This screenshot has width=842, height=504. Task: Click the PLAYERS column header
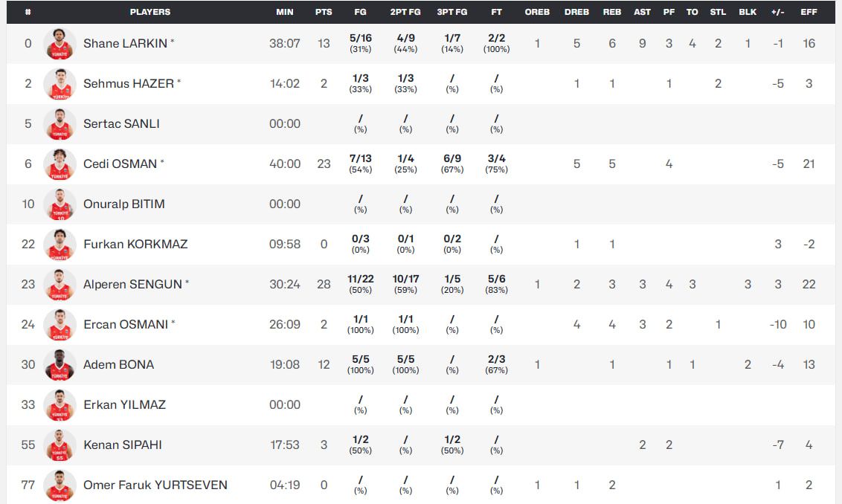(x=150, y=12)
